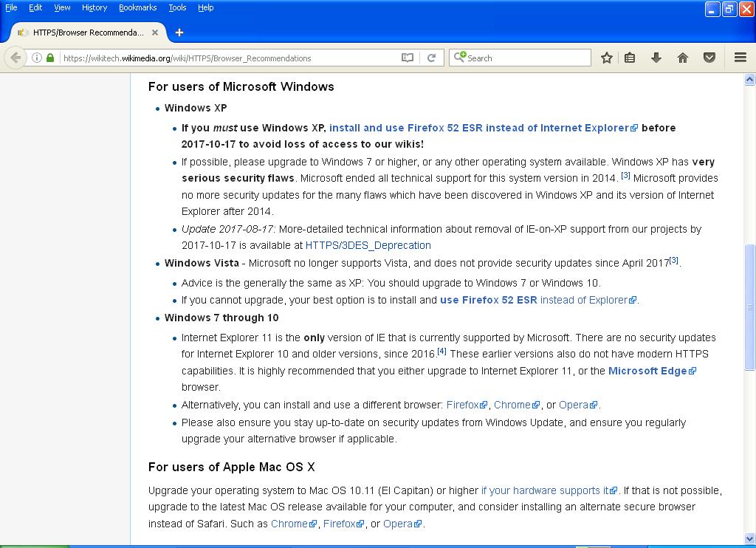756x548 pixels.
Task: Open the Edit menu
Action: coord(35,7)
